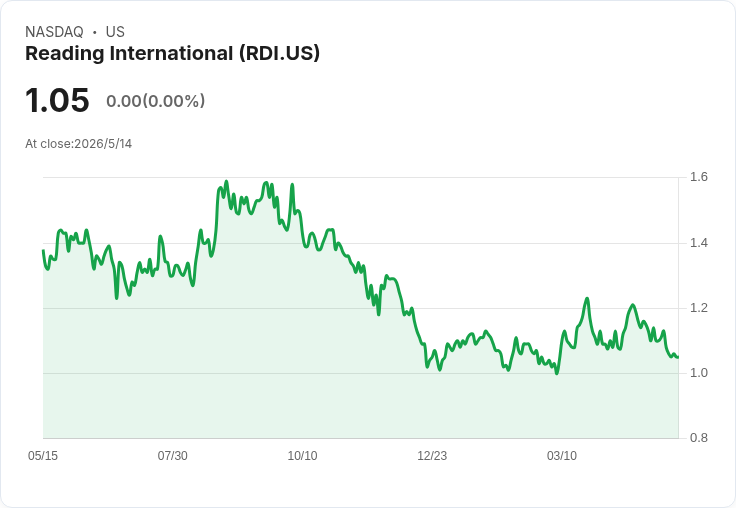Click the US market label
Screen dimensions: 736x508
115,32
